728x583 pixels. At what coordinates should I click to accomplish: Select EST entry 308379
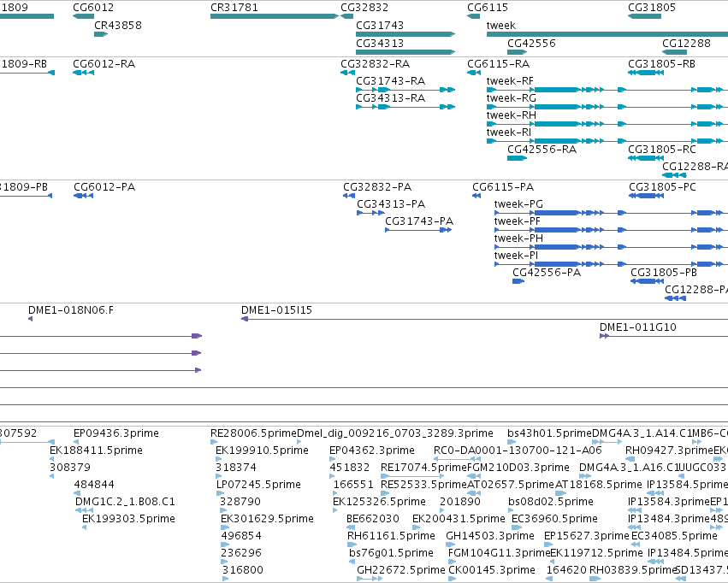tap(51, 476)
